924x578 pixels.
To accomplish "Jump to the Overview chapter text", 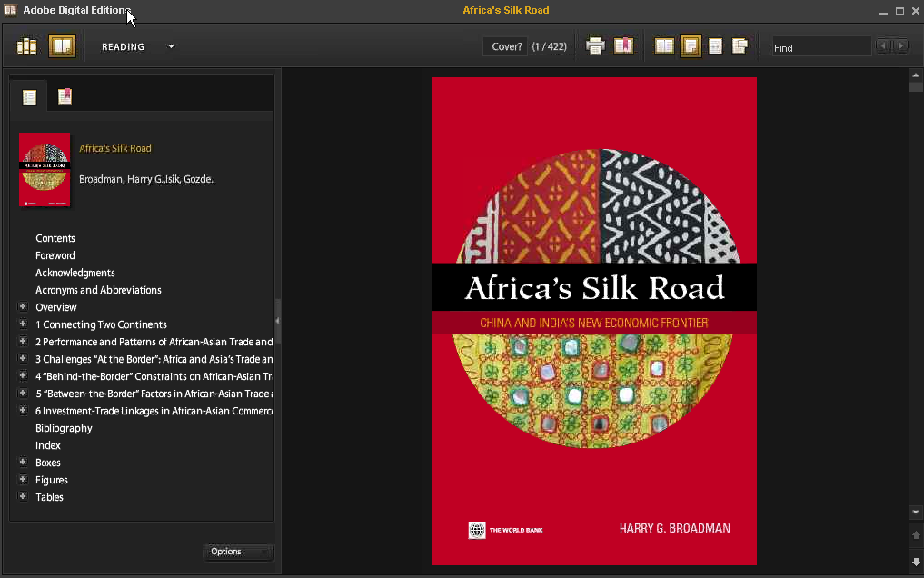I will pos(56,307).
